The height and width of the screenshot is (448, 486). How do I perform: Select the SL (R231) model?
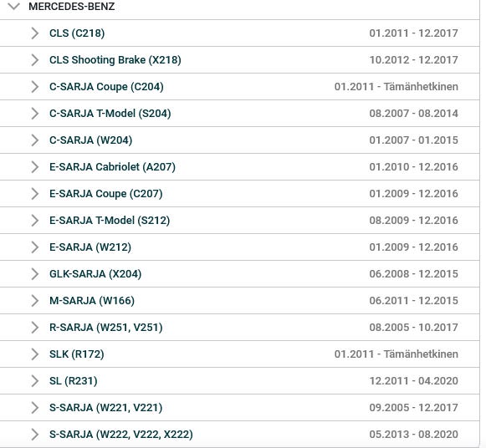(x=74, y=381)
